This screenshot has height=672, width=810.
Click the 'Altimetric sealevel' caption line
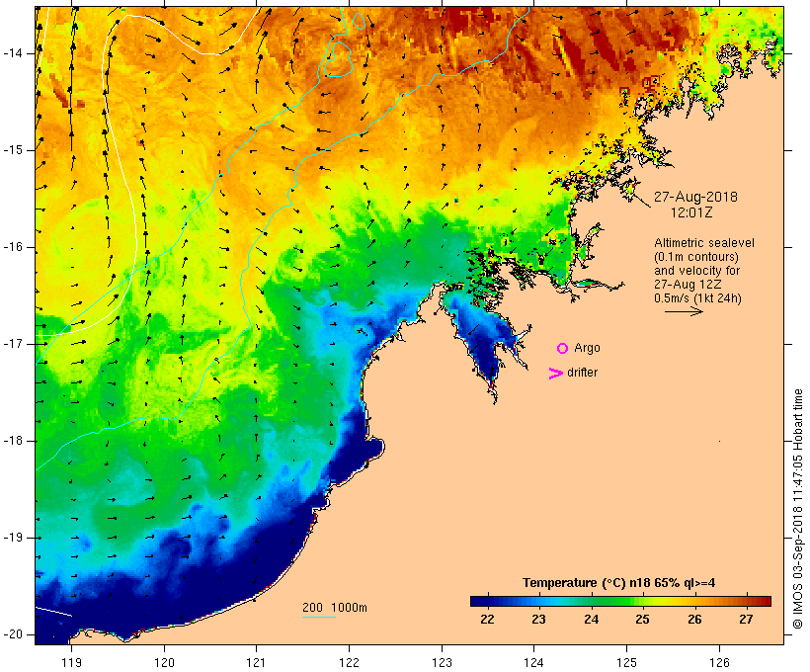[x=704, y=243]
